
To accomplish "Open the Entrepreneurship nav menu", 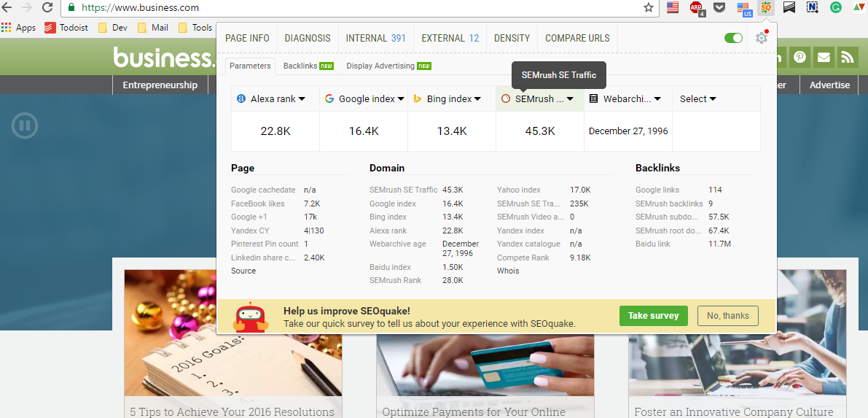I will [160, 85].
